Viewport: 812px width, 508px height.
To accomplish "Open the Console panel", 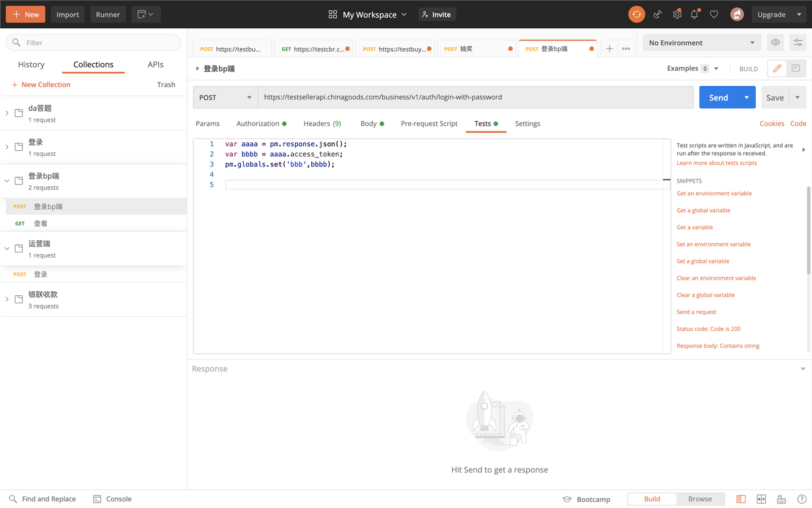I will coord(112,499).
